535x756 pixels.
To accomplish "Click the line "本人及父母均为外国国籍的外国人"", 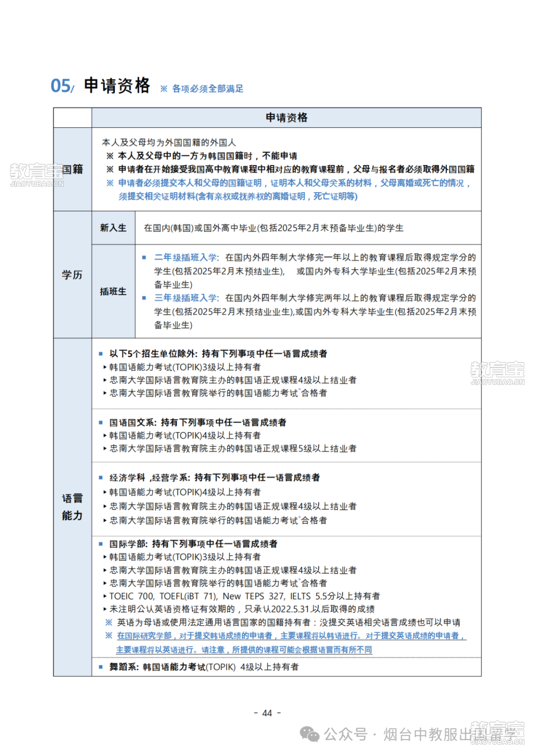I will pyautogui.click(x=169, y=143).
